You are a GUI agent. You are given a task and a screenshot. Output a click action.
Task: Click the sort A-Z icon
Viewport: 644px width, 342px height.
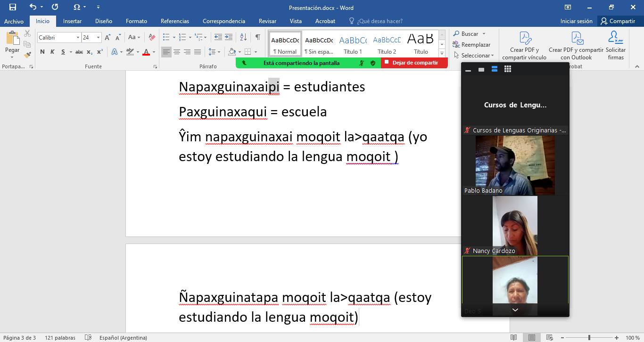[243, 37]
